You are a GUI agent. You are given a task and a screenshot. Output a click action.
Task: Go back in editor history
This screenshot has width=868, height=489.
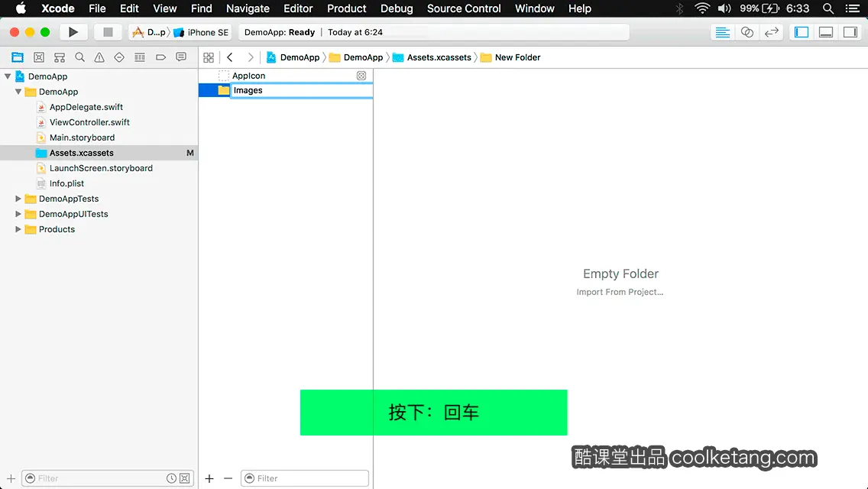coord(230,57)
